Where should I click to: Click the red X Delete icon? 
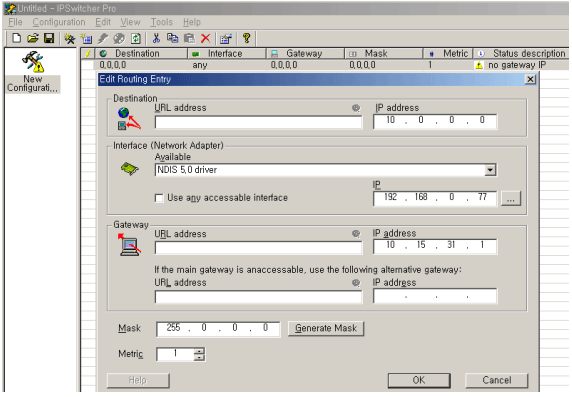(205, 38)
